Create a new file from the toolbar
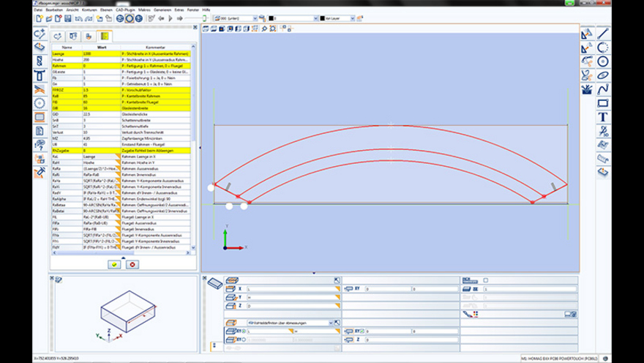 tap(40, 18)
